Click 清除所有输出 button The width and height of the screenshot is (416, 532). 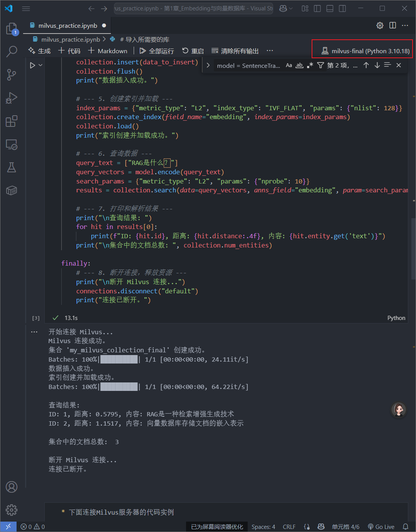pyautogui.click(x=235, y=51)
